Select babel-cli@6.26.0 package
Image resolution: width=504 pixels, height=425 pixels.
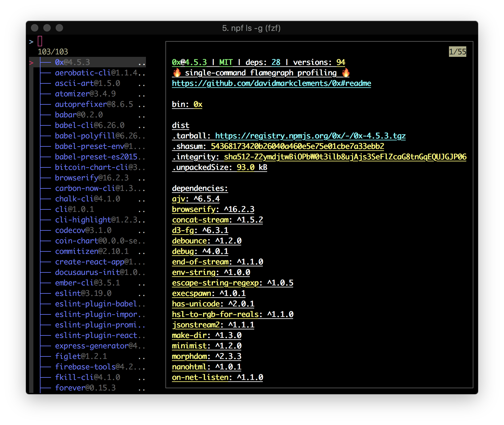pyautogui.click(x=88, y=125)
